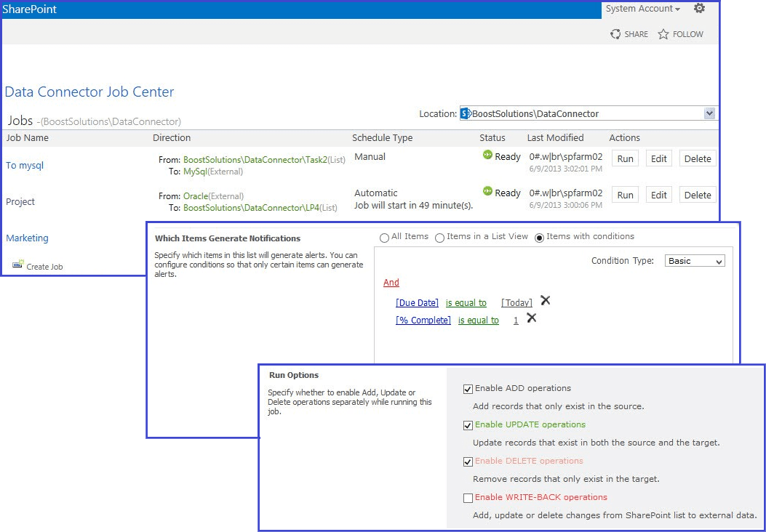Viewport: 766px width, 532px height.
Task: Click the FOLLOW label
Action: coord(688,34)
